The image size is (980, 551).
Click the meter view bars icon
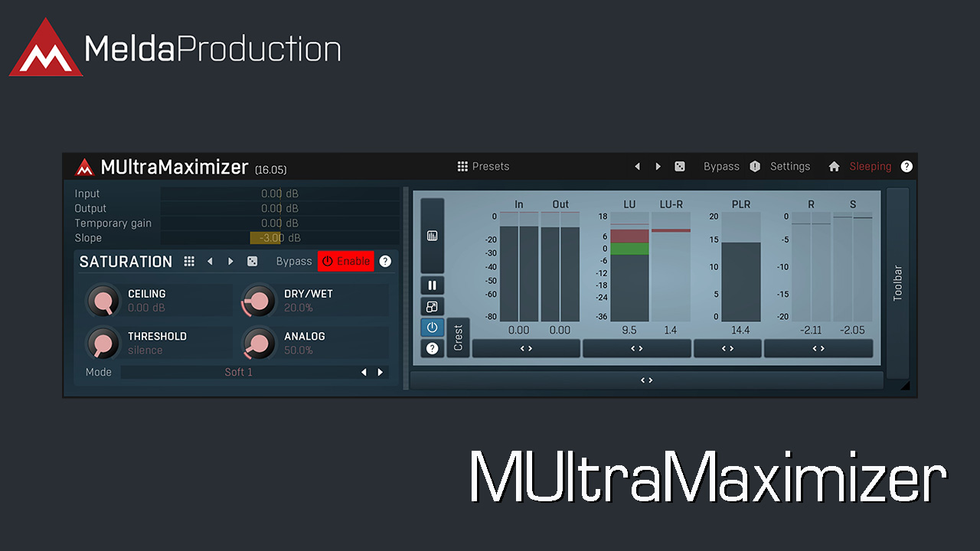click(432, 236)
